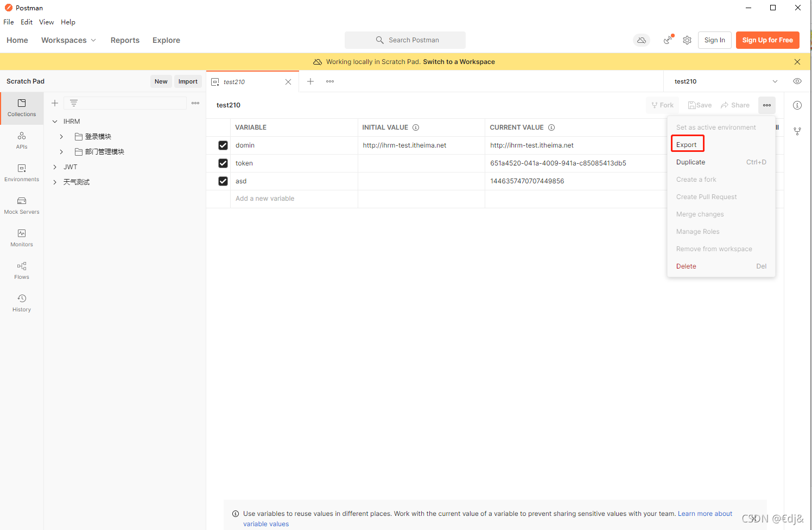
Task: Uncheck the domin variable checkbox
Action: (x=223, y=145)
